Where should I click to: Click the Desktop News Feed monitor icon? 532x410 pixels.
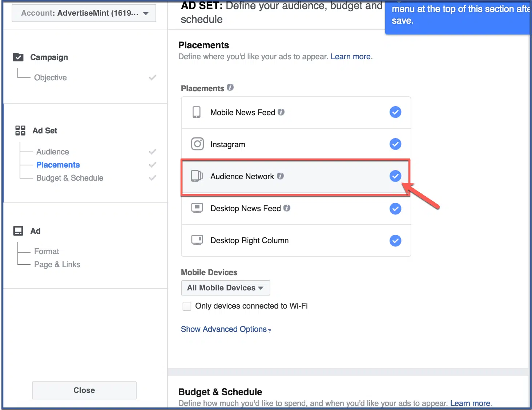(197, 208)
